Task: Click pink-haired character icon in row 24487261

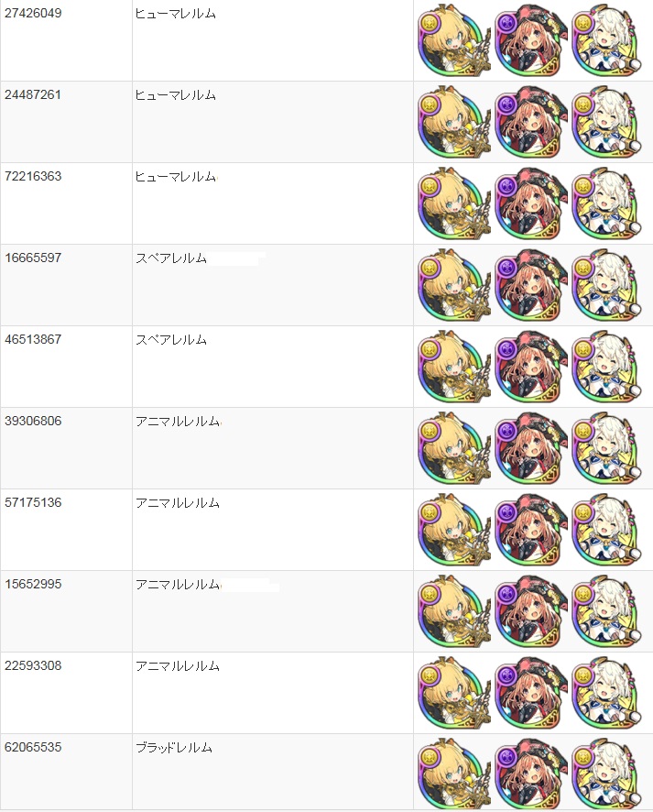Action: pyautogui.click(x=531, y=123)
